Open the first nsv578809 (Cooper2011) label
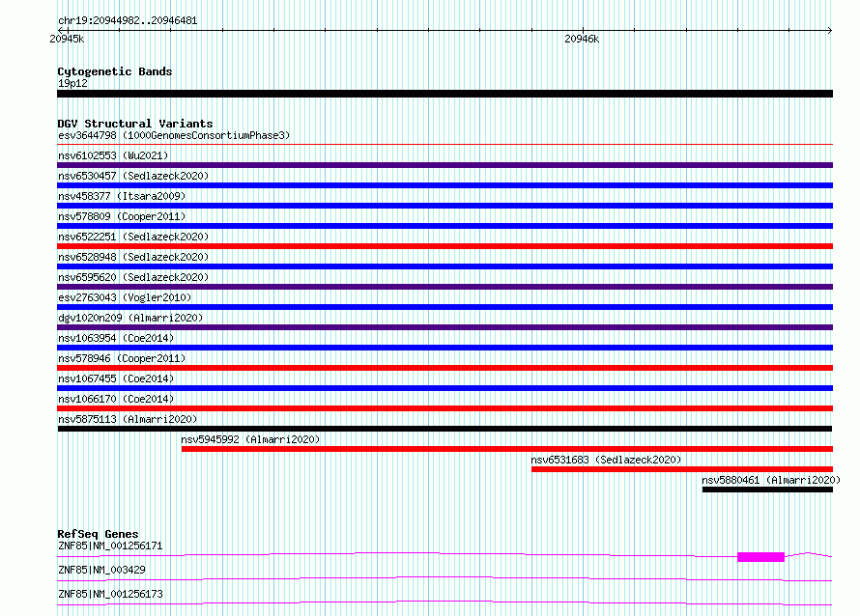The image size is (860, 616). point(122,216)
